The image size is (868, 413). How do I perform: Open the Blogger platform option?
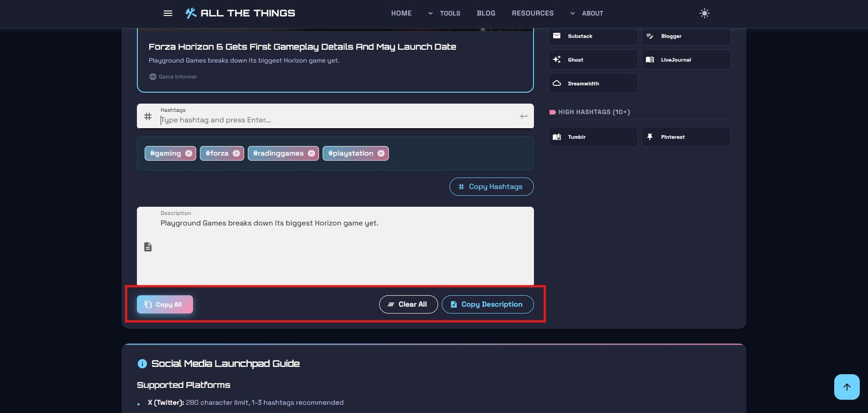pos(685,36)
